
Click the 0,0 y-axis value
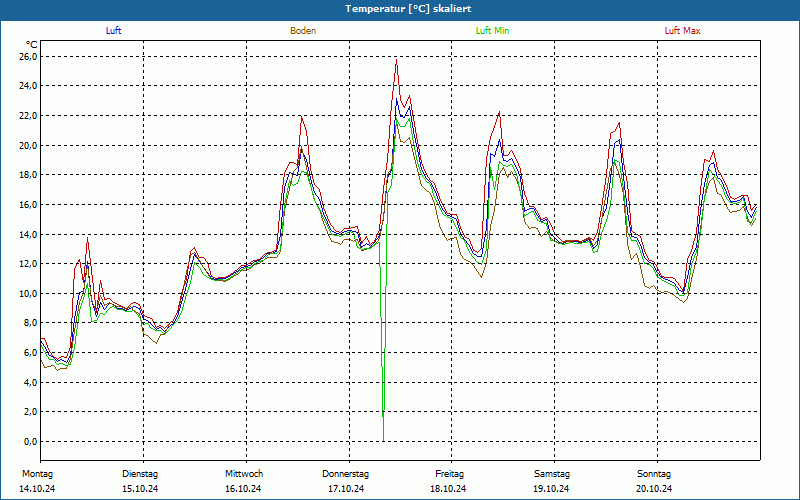(x=30, y=441)
